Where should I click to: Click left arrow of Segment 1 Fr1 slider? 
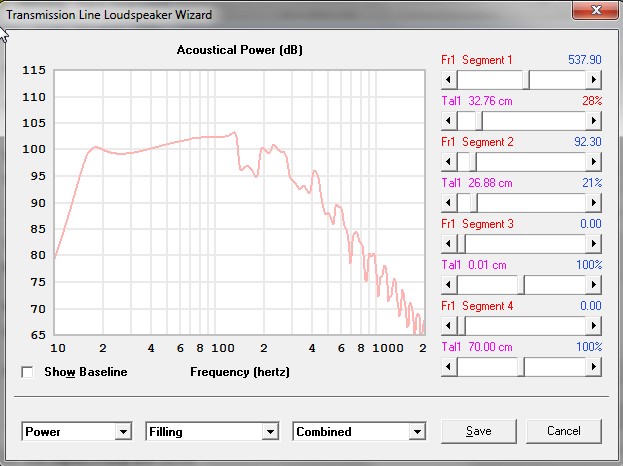(449, 79)
